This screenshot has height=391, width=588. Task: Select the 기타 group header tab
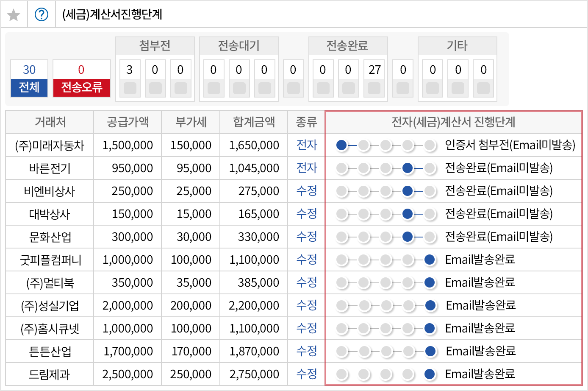[457, 45]
